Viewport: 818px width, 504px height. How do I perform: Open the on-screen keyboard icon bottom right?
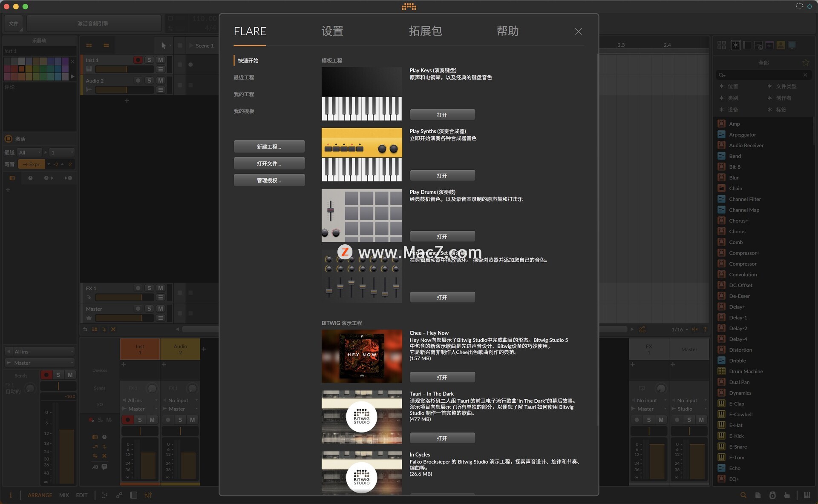point(807,495)
